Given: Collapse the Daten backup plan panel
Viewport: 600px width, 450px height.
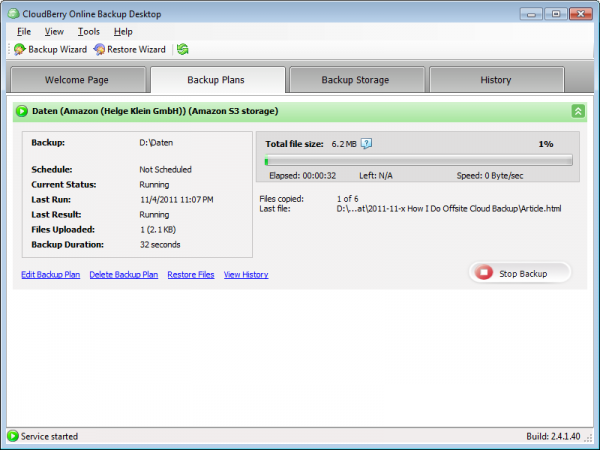Looking at the screenshot, I should coord(578,111).
